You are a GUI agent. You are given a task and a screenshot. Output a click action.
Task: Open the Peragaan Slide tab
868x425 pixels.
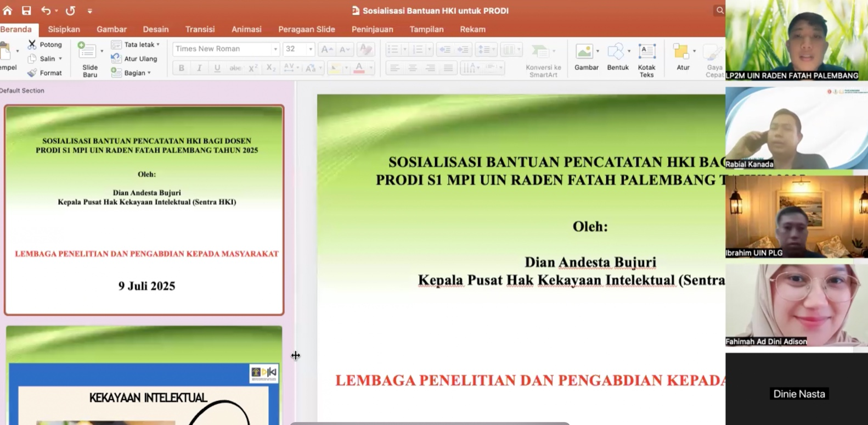tap(306, 29)
